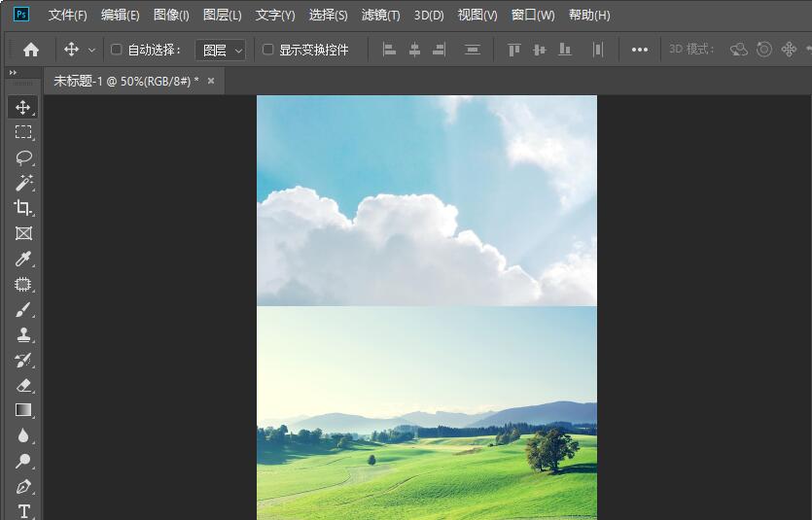Open the 图层(L) menu
Viewport: 812px width, 520px height.
pyautogui.click(x=222, y=15)
